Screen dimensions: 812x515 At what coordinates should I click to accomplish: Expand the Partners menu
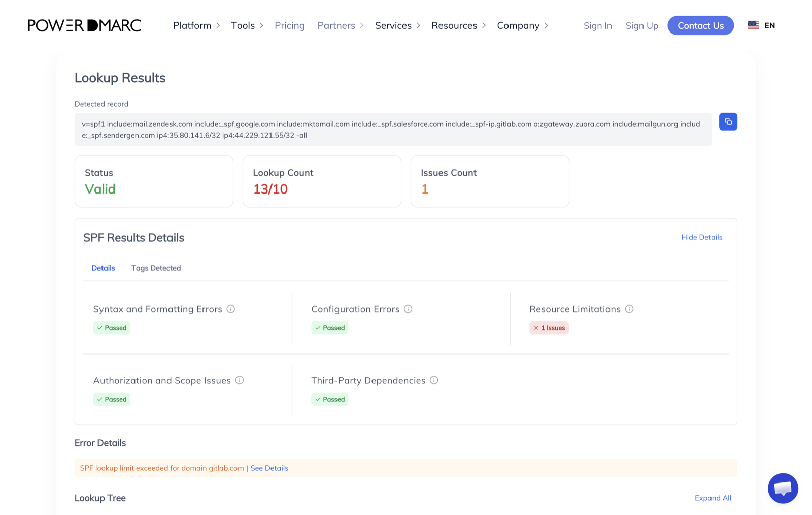(x=341, y=25)
